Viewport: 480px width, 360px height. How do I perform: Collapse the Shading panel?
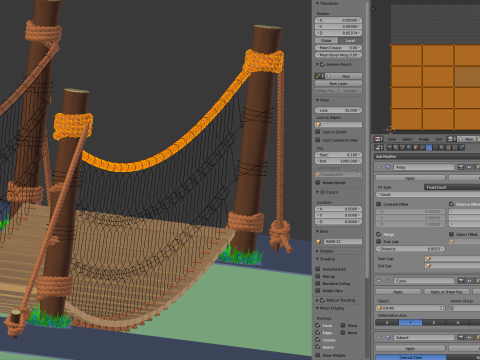pyautogui.click(x=317, y=259)
